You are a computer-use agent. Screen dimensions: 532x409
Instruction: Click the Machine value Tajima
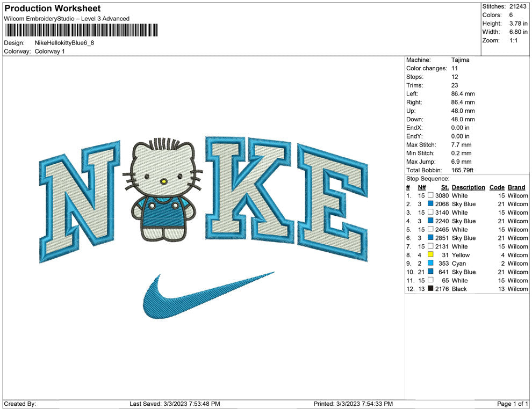(x=460, y=60)
